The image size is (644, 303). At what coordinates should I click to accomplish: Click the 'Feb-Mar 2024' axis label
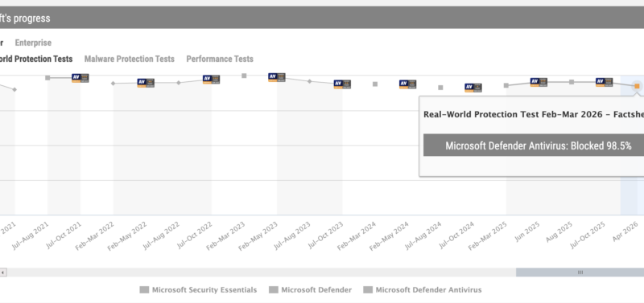(357, 235)
